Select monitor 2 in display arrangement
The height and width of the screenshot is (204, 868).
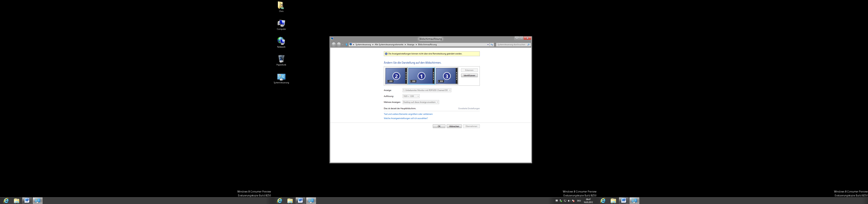click(x=396, y=76)
